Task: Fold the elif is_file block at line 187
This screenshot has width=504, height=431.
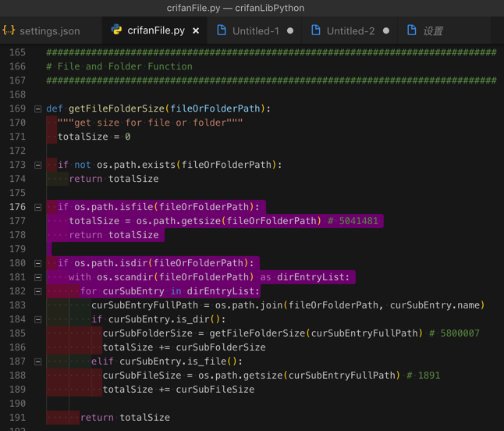Action: (x=37, y=362)
